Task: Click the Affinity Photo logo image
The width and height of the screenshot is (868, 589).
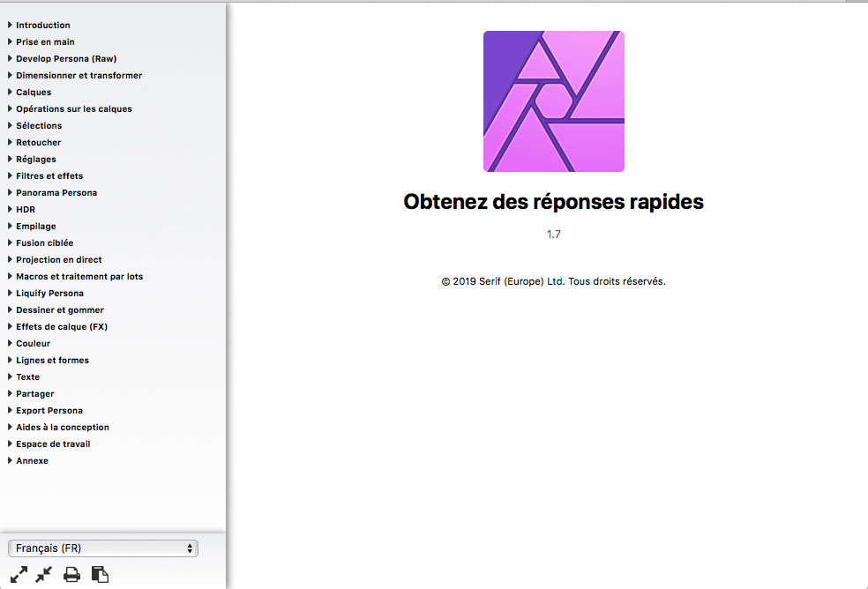Action: (554, 101)
